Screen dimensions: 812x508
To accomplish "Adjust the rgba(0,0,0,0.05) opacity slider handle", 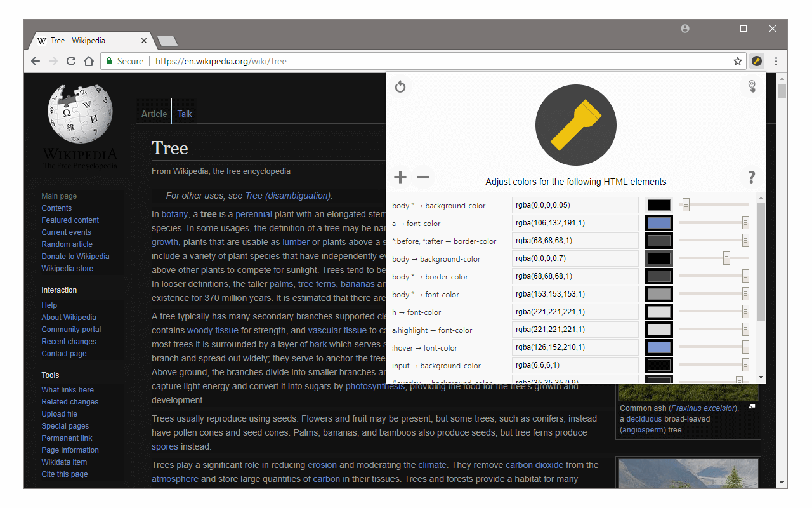I will point(686,204).
